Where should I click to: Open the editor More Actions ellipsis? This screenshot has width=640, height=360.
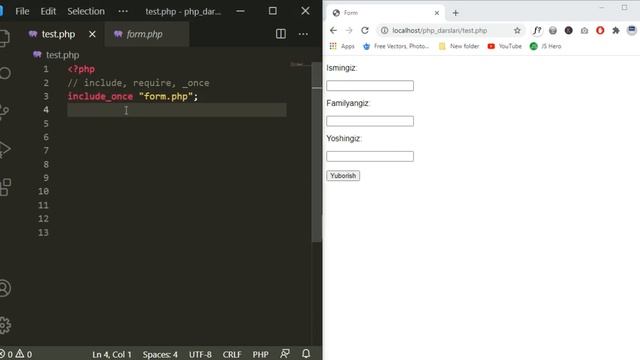click(x=303, y=34)
